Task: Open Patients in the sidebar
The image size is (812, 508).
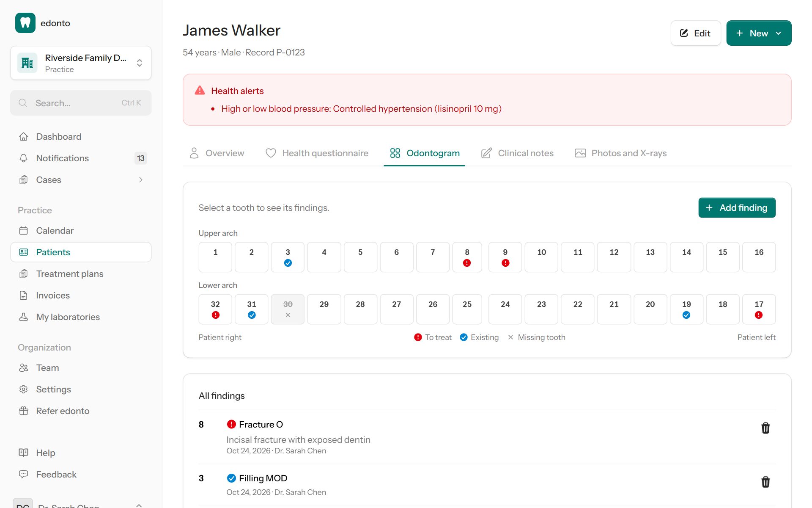Action: [81, 252]
